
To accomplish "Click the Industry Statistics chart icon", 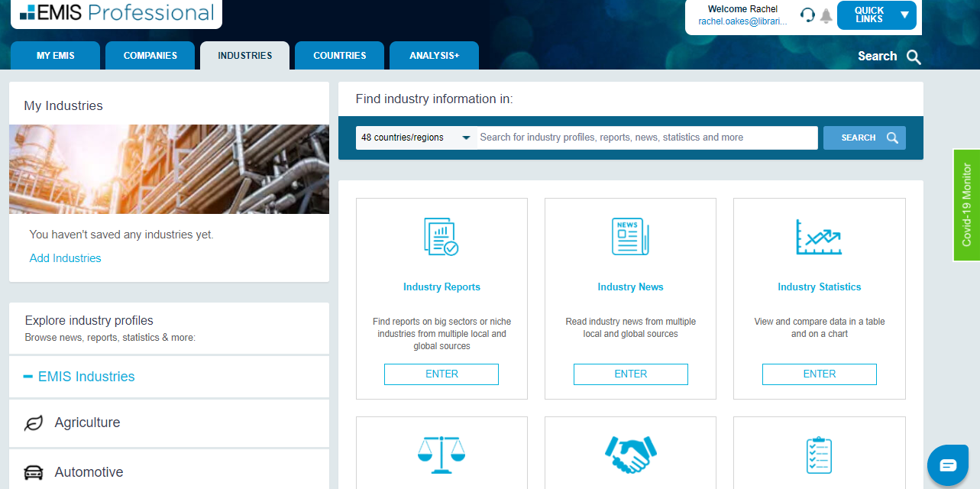I will point(819,237).
